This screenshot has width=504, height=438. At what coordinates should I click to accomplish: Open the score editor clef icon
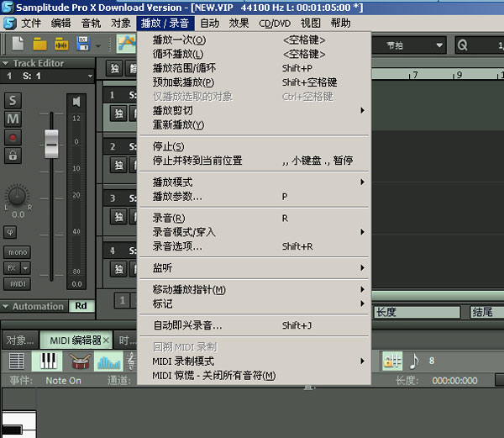tap(131, 361)
